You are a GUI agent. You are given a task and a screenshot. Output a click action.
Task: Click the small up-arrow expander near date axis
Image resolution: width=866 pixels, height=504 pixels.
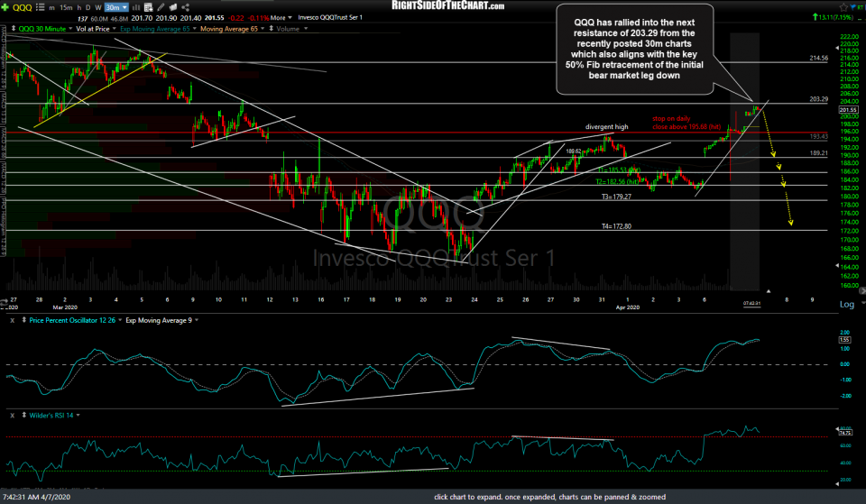[x=769, y=291]
